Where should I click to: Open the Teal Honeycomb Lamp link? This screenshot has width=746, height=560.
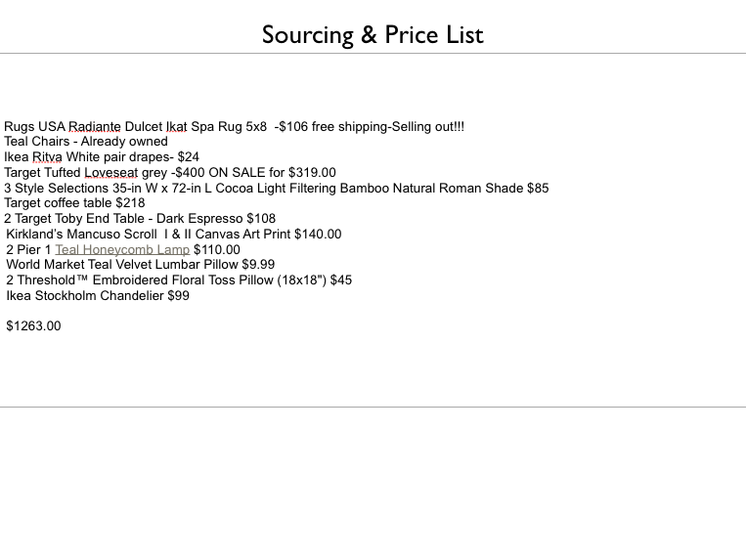(x=122, y=249)
